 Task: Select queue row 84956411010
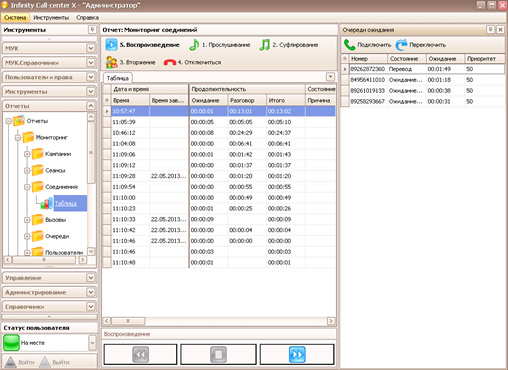pos(423,80)
